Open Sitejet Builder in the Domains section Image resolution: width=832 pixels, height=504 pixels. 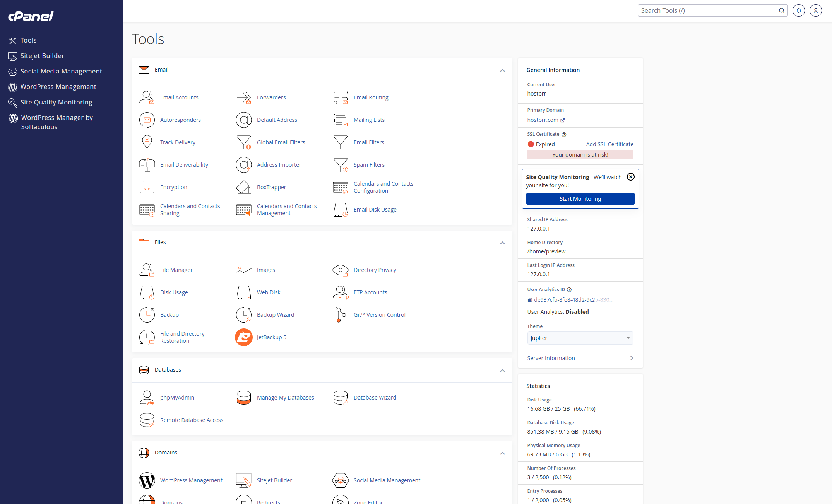pyautogui.click(x=274, y=480)
